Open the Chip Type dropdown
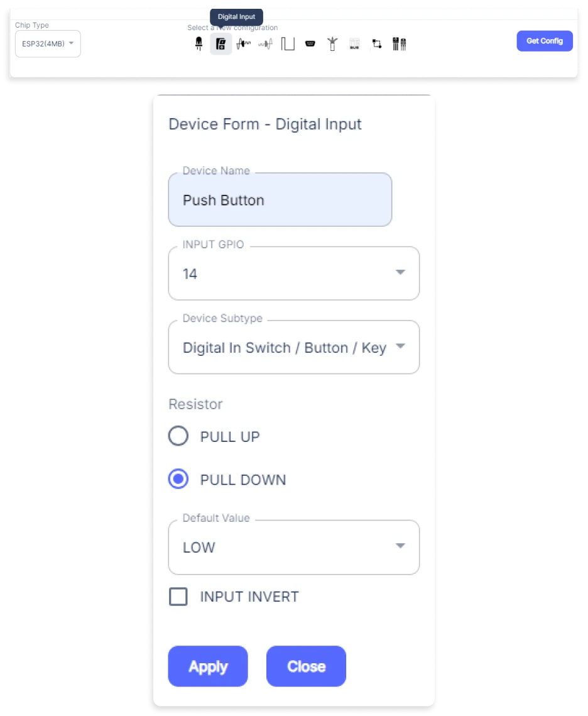This screenshot has width=588, height=716. click(x=48, y=44)
